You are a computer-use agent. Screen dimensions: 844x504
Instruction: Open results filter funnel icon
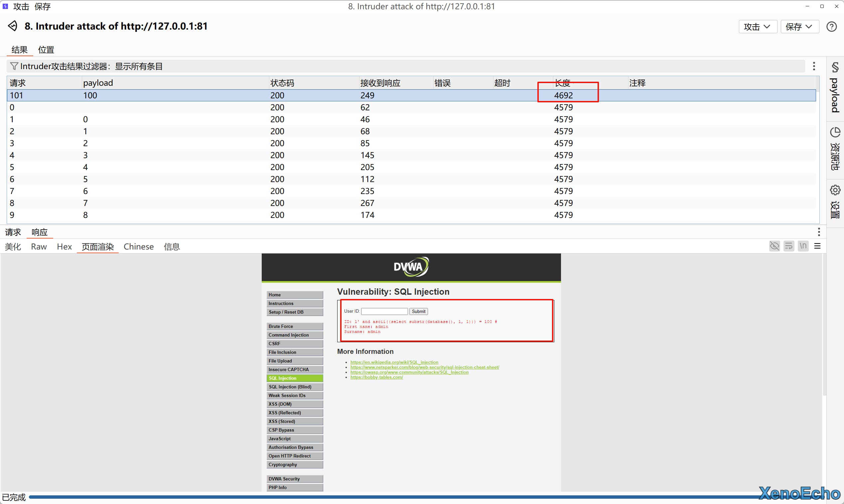click(14, 66)
